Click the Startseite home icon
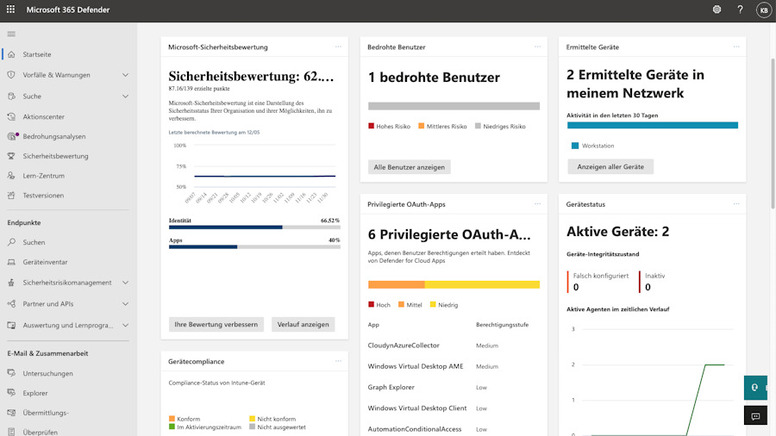 point(11,54)
